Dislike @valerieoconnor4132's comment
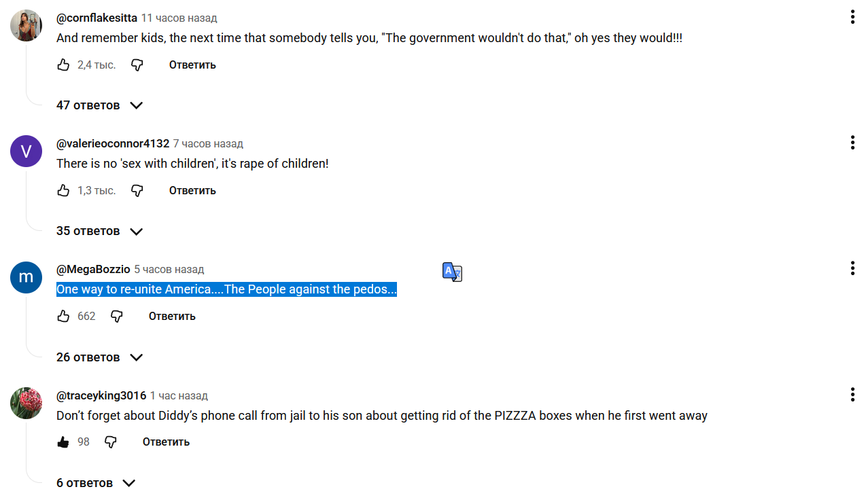Image resolution: width=868 pixels, height=502 pixels. coord(137,191)
